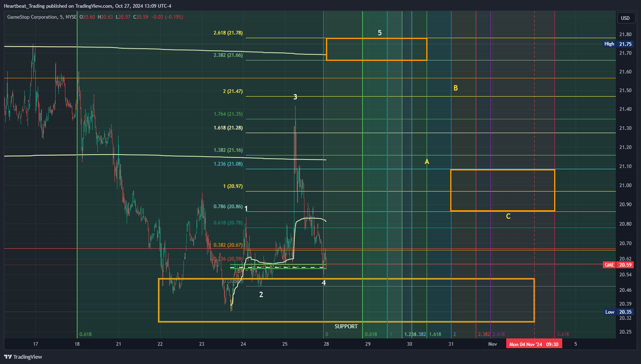
Task: Click the date 25 on the time axis
Action: [x=285, y=344]
